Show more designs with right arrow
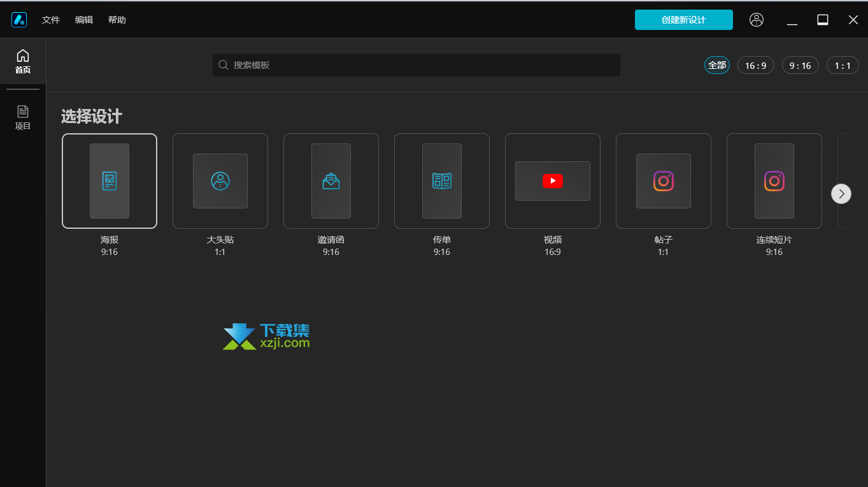Viewport: 868px width, 487px height. tap(841, 194)
